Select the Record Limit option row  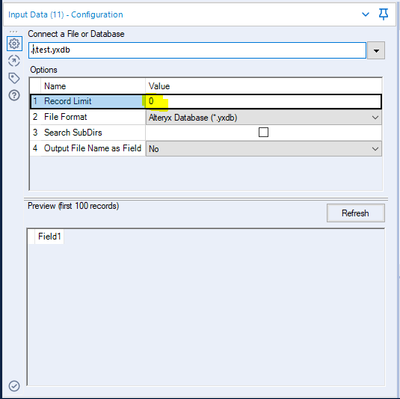pos(206,101)
